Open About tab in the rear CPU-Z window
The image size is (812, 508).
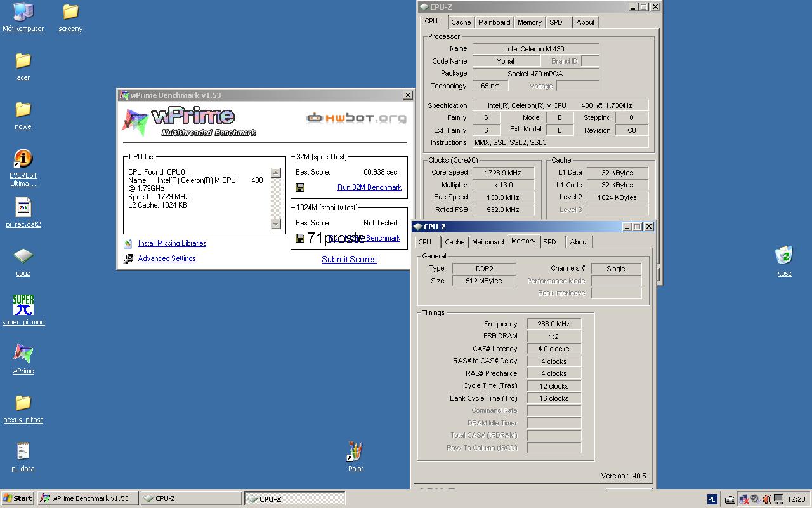pyautogui.click(x=586, y=22)
